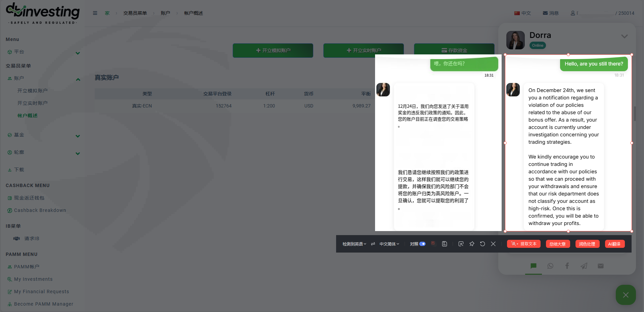The image size is (644, 312).
Task: Click the undo/retranslate circular arrow icon
Action: (482, 244)
